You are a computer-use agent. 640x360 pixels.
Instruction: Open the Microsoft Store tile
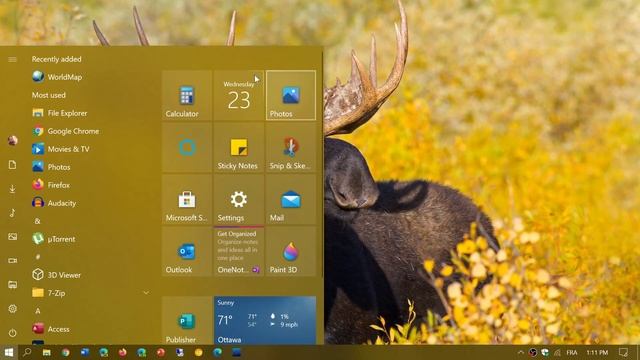coord(187,199)
